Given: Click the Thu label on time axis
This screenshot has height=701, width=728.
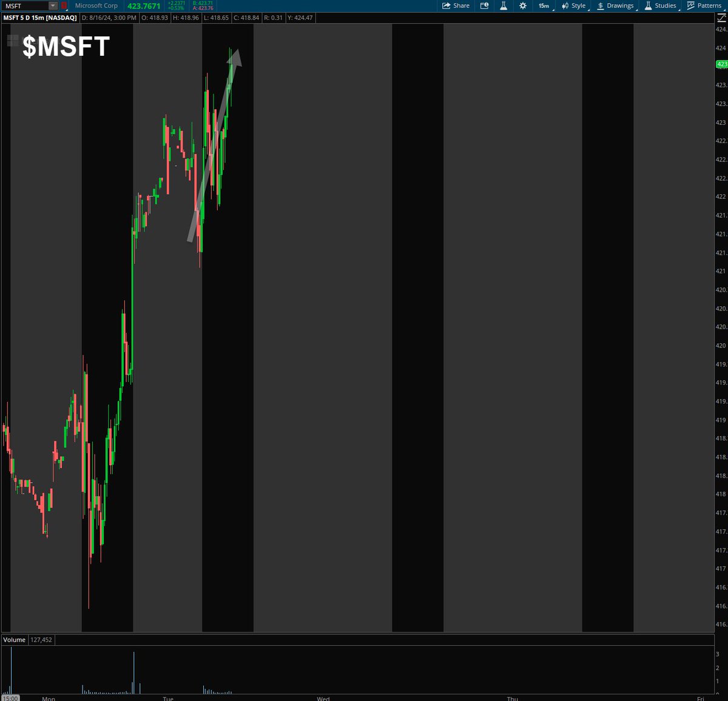Looking at the screenshot, I should [513, 699].
